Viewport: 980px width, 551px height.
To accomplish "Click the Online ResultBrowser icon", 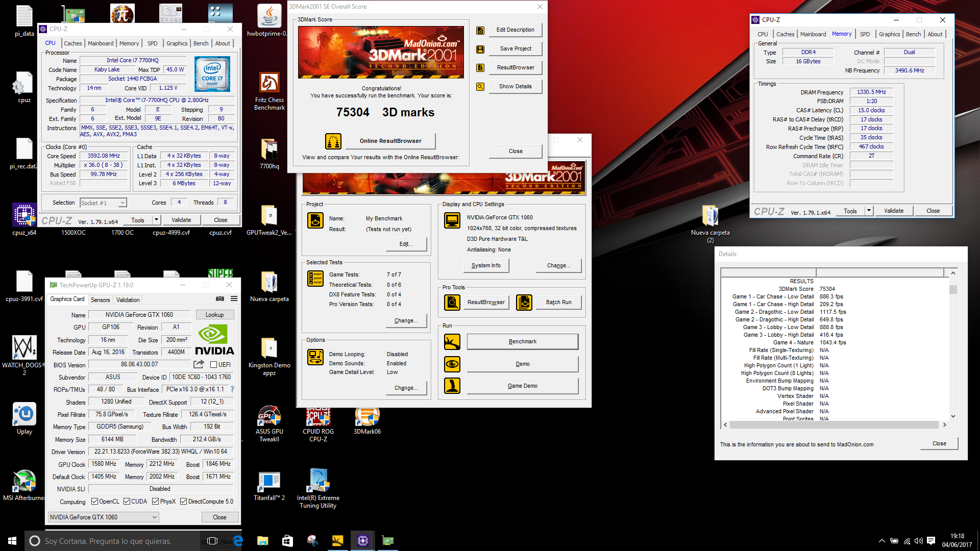I will pyautogui.click(x=333, y=141).
